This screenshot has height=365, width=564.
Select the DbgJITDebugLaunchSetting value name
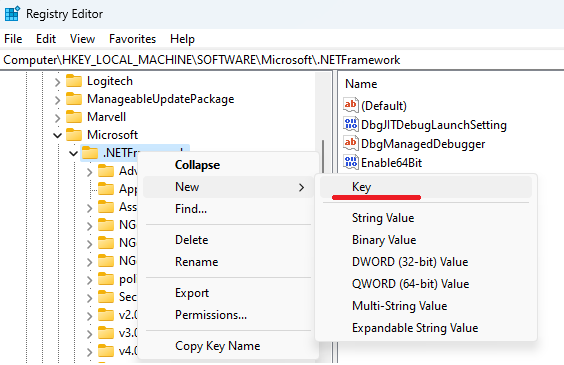(434, 125)
